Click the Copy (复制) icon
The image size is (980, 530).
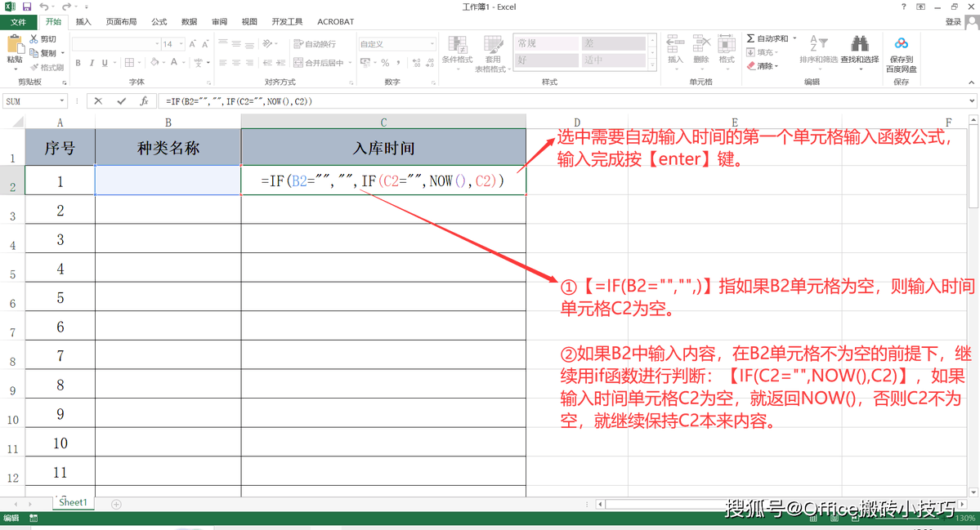(x=34, y=53)
